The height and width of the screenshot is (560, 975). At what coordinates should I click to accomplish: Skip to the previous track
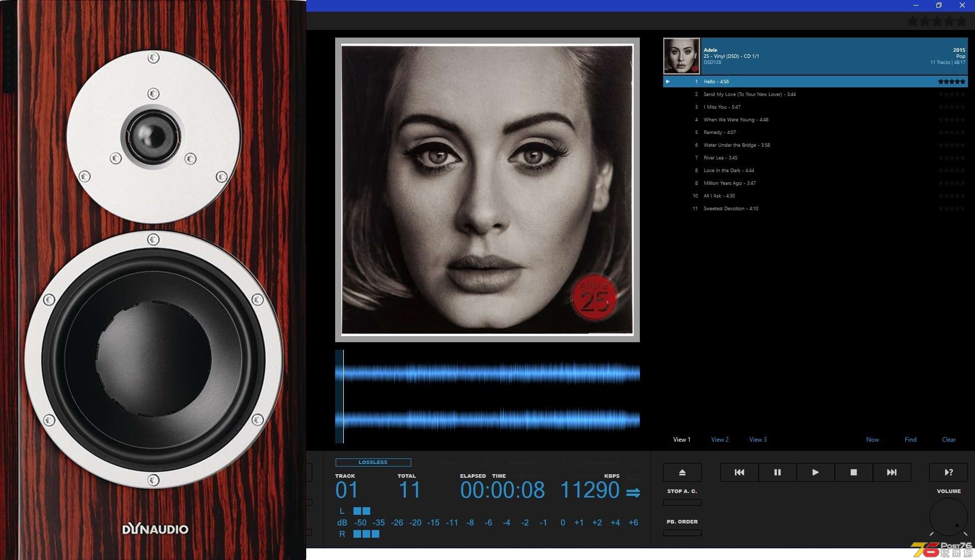coord(739,472)
